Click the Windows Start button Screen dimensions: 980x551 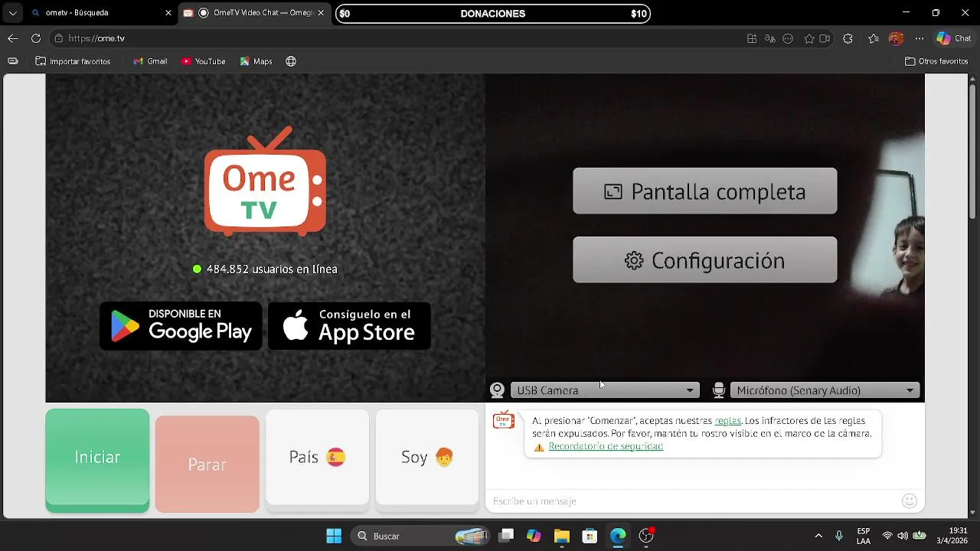point(334,536)
